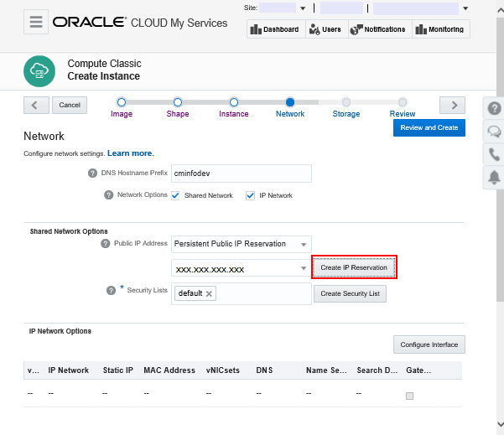The height and width of the screenshot is (435, 504).
Task: Expand the Public IP Address type dropdown
Action: click(x=304, y=245)
